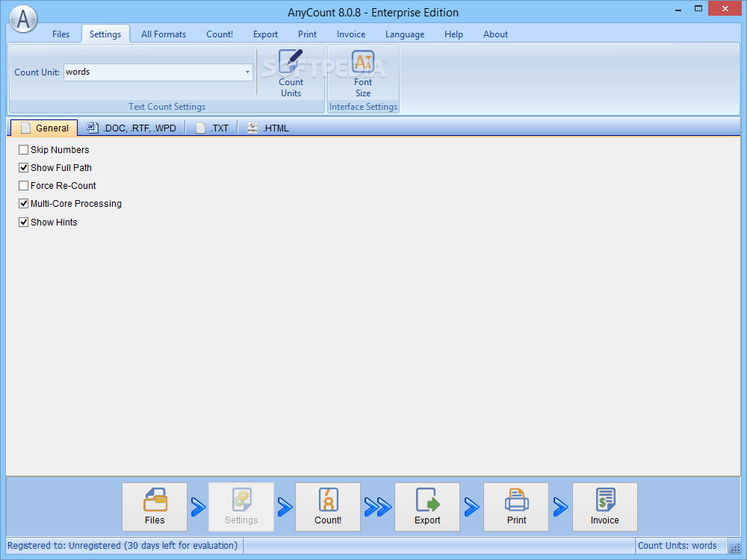This screenshot has height=560, width=747.
Task: Click the Text Count Settings group label
Action: pos(167,107)
